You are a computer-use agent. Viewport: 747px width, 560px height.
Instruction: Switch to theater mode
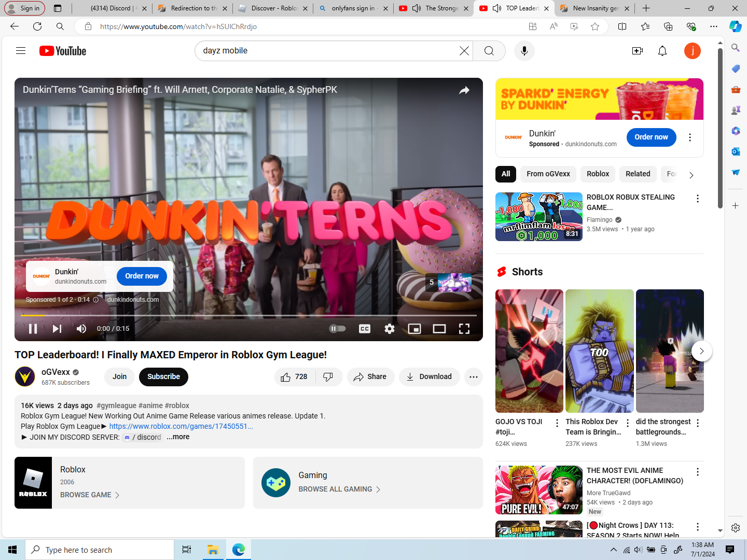coord(439,329)
